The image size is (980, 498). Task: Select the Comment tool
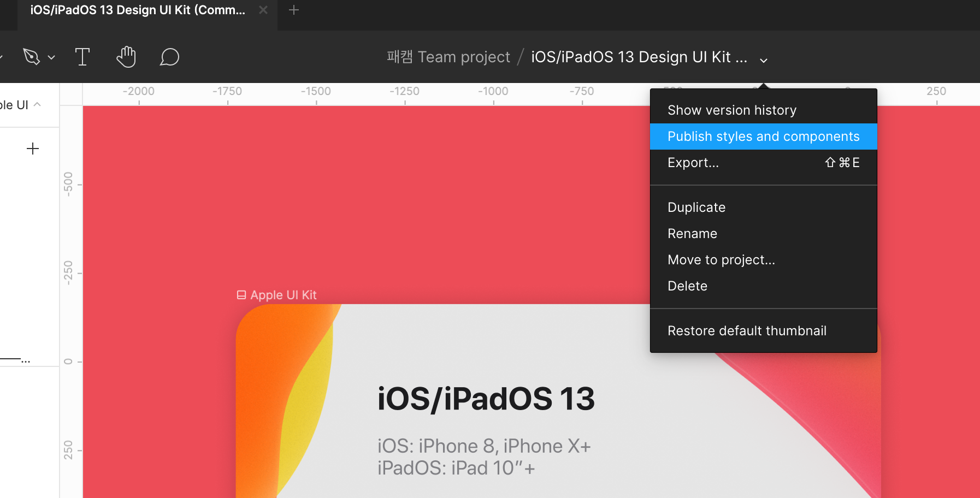coord(169,57)
